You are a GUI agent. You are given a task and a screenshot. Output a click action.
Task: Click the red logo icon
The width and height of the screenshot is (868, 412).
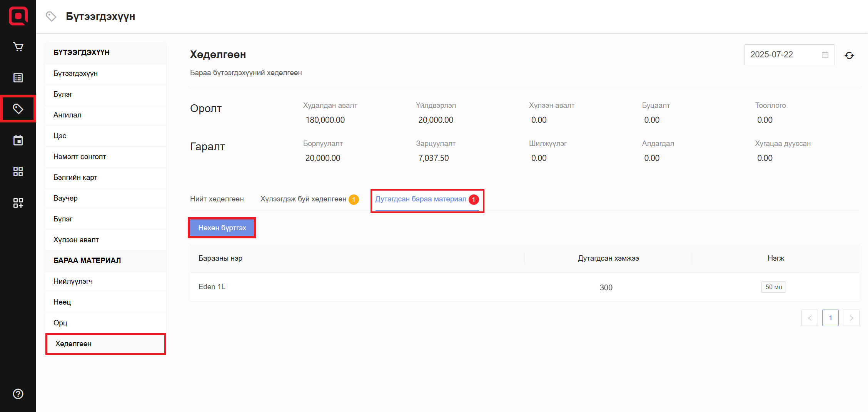(x=18, y=16)
